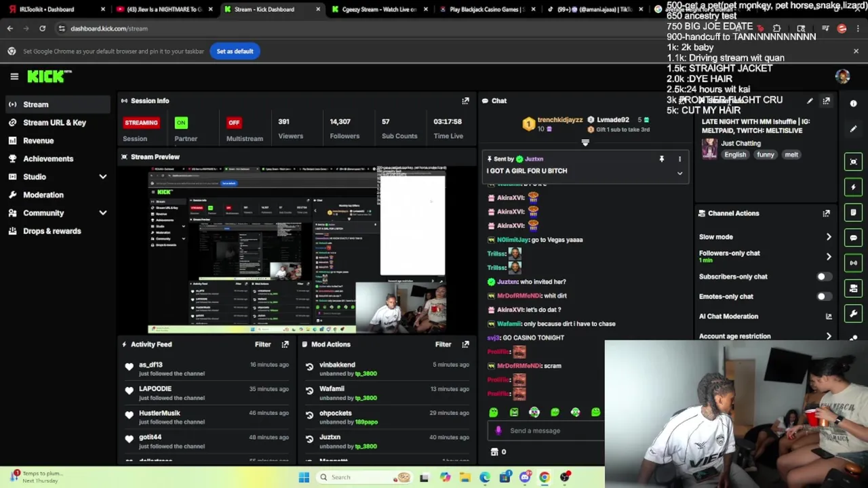Click the lightning bolt sidebar icon

[x=854, y=187]
